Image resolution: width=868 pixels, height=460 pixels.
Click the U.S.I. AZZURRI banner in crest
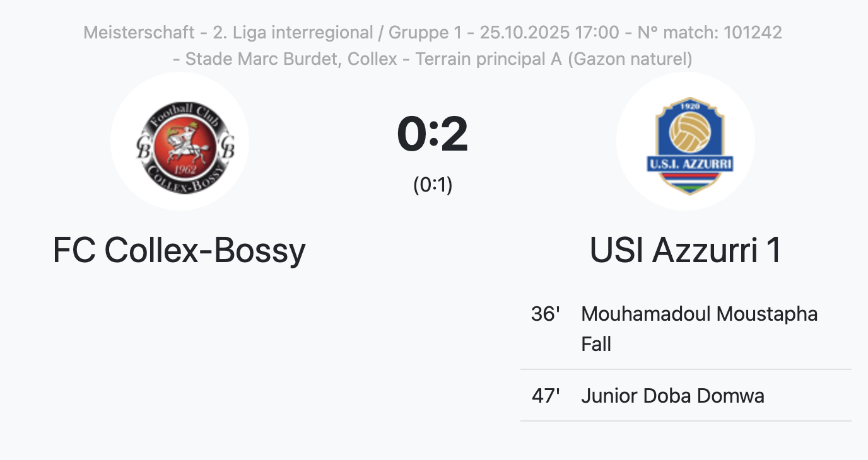coord(689,165)
